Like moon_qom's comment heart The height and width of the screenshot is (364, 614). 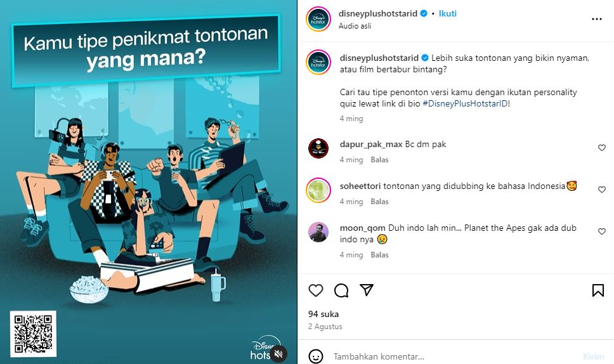click(602, 231)
